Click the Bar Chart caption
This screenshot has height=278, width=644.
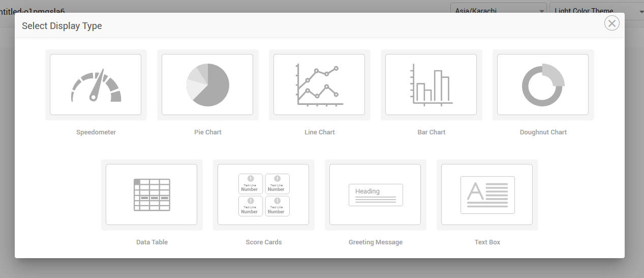tap(432, 132)
